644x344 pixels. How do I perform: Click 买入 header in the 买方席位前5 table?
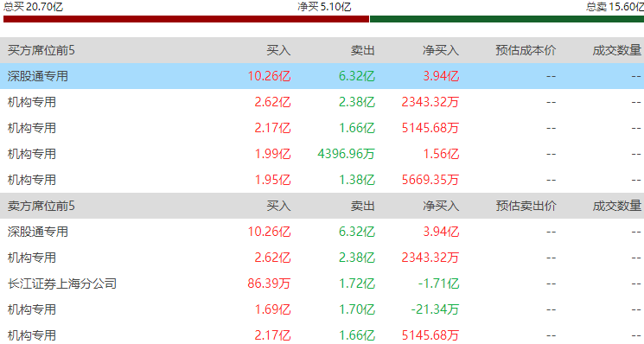(x=278, y=50)
